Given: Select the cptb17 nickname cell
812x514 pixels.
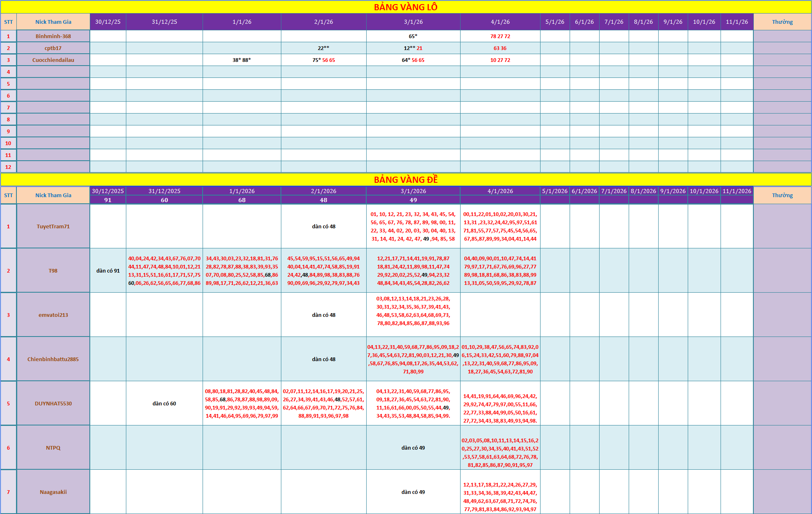Looking at the screenshot, I should [x=53, y=48].
